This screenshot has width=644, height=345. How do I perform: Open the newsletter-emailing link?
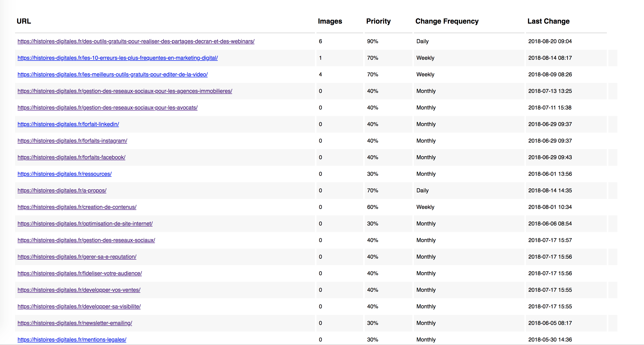coord(75,323)
